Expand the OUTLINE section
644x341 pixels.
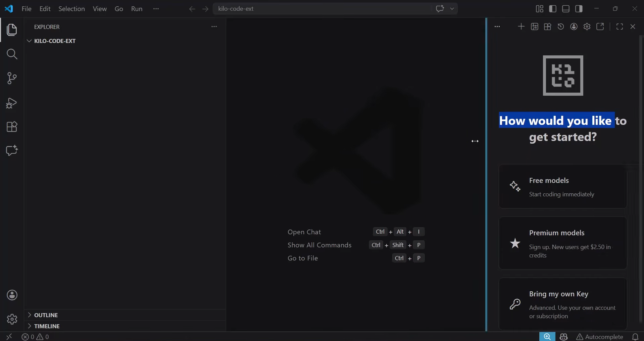(125, 315)
